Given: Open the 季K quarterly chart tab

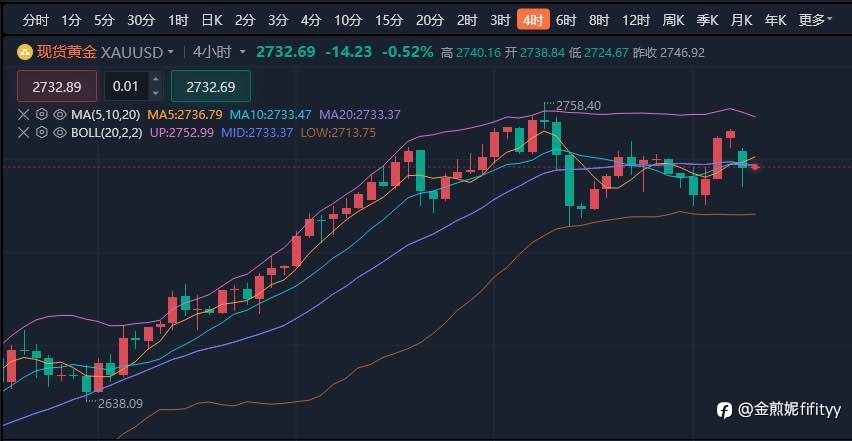Looking at the screenshot, I should [x=707, y=21].
